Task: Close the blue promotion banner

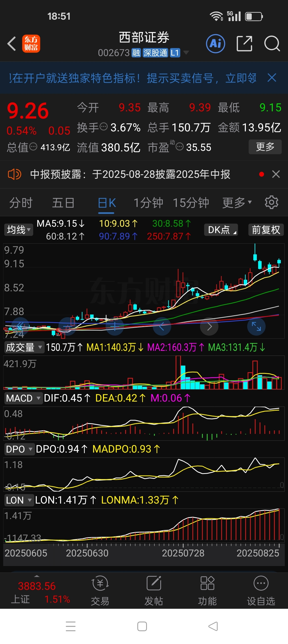Action: pyautogui.click(x=272, y=78)
